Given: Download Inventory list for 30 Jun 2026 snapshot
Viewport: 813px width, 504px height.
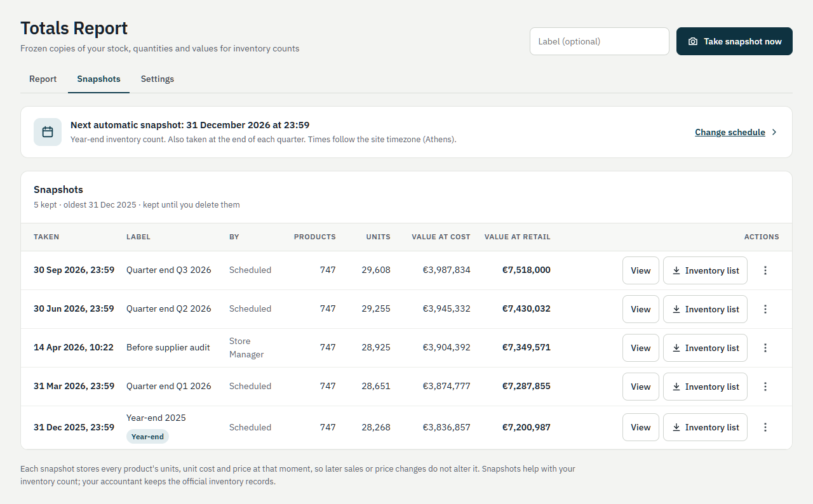Looking at the screenshot, I should [x=705, y=309].
